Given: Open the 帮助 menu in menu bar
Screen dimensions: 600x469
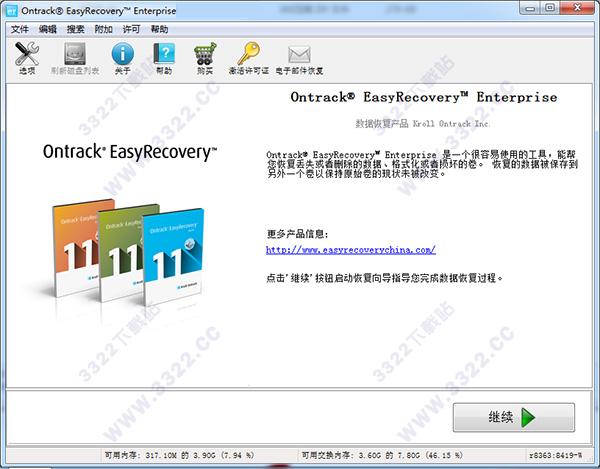Looking at the screenshot, I should [x=159, y=29].
